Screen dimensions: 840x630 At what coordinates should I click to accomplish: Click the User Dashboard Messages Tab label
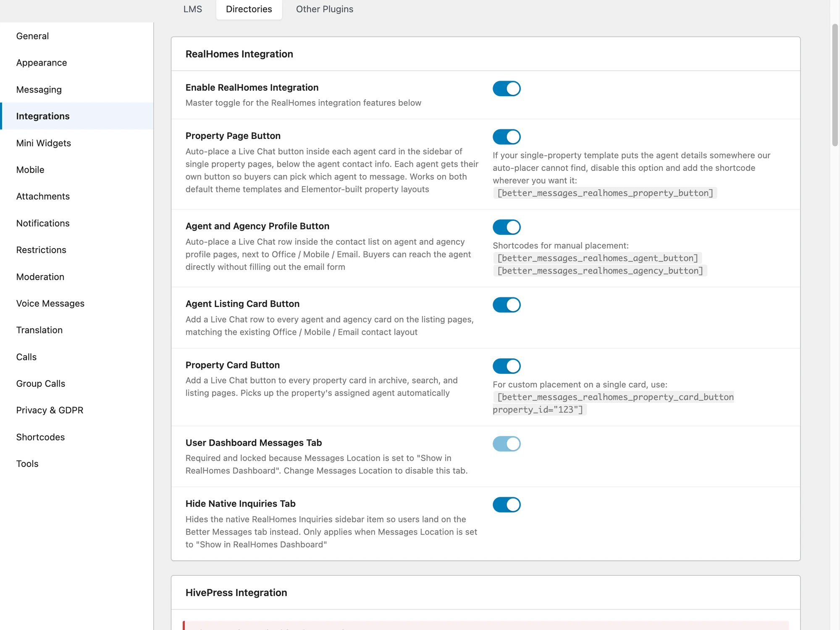[x=254, y=443]
